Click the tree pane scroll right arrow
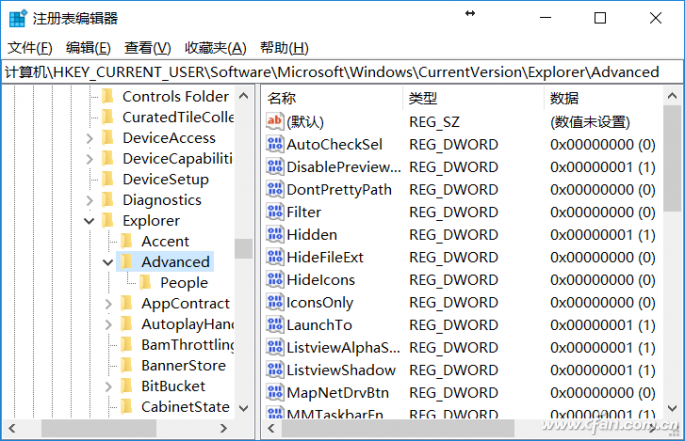The image size is (685, 441). (224, 428)
